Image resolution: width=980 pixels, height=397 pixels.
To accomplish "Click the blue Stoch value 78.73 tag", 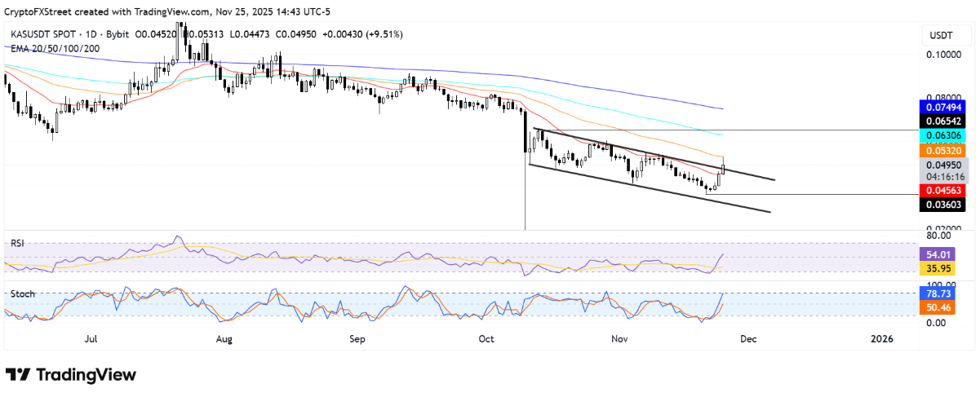I will tap(945, 292).
